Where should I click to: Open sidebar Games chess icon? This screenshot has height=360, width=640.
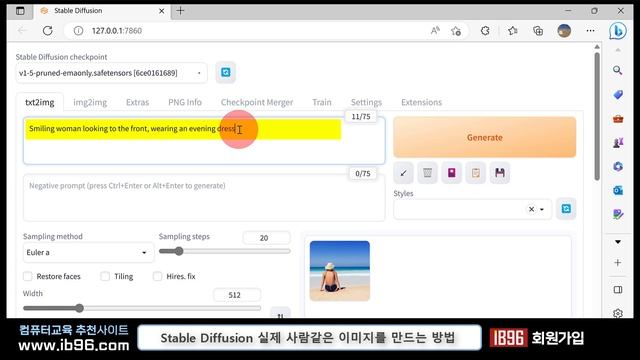pyautogui.click(x=618, y=142)
